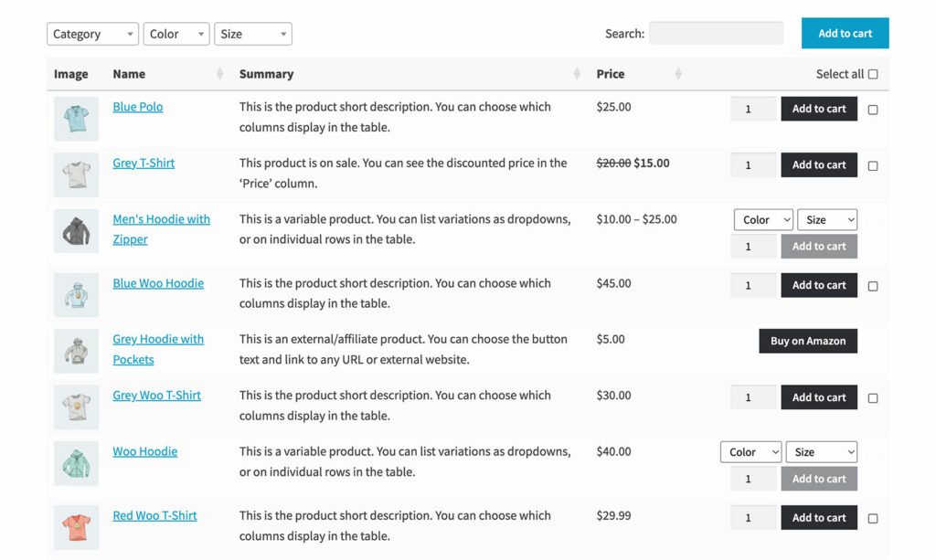Click the Woo Hoodie quantity field
The width and height of the screenshot is (936, 560).
[x=753, y=479]
